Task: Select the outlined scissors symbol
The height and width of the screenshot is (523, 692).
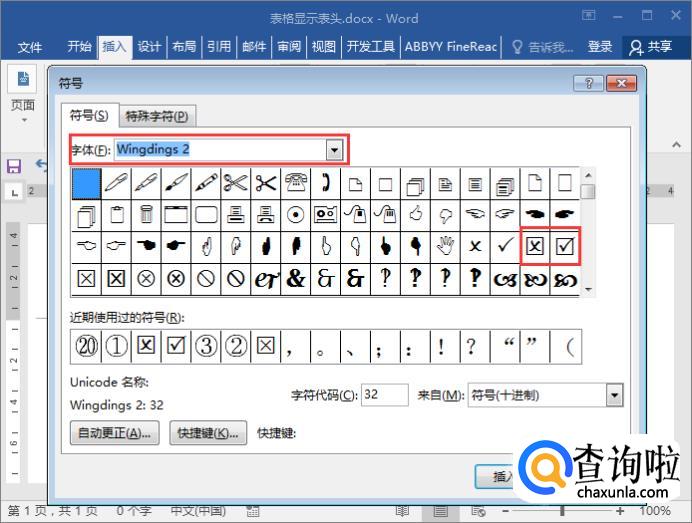Action: coord(236,182)
